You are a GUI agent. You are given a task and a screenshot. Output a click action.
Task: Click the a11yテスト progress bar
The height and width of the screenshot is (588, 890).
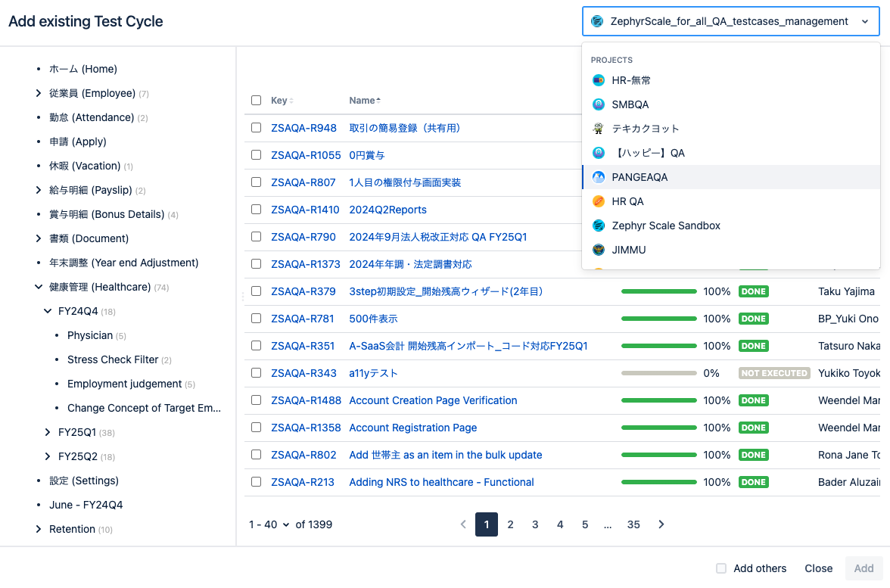(658, 374)
